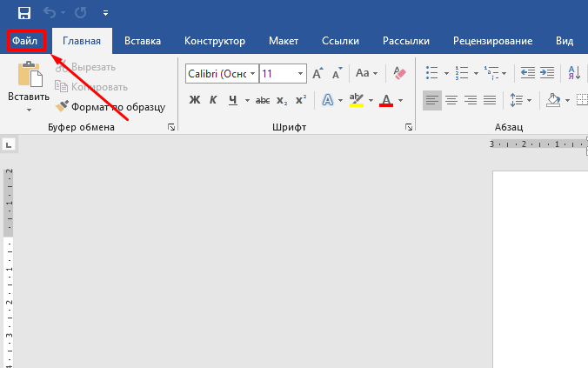
Task: Decrease font size with small A icon
Action: point(337,73)
